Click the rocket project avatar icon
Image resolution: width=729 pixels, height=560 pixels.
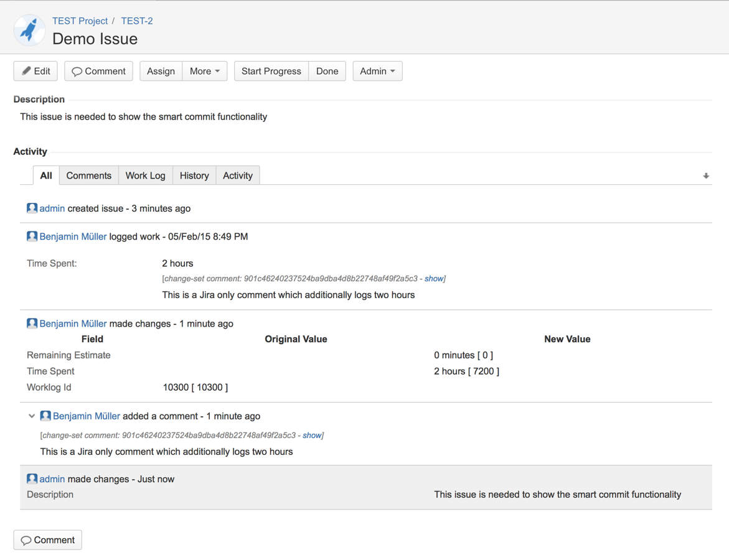[x=29, y=30]
